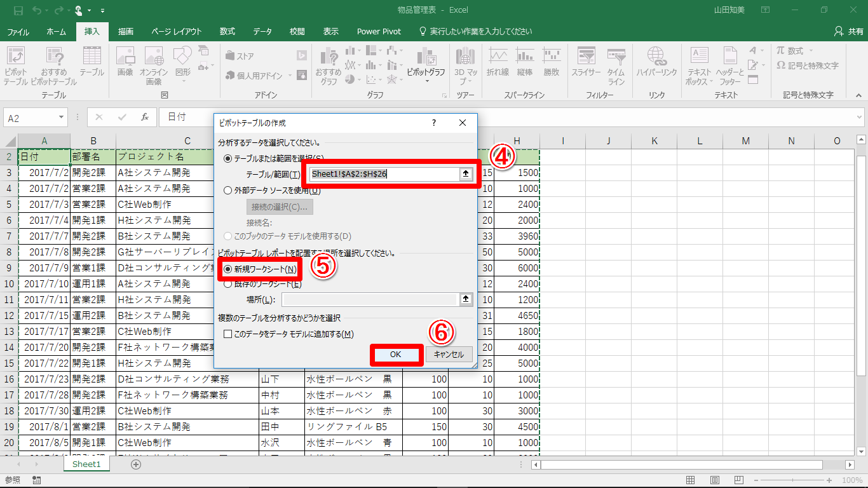
Task: Click the 折れ線 sparkline icon
Action: [x=498, y=62]
